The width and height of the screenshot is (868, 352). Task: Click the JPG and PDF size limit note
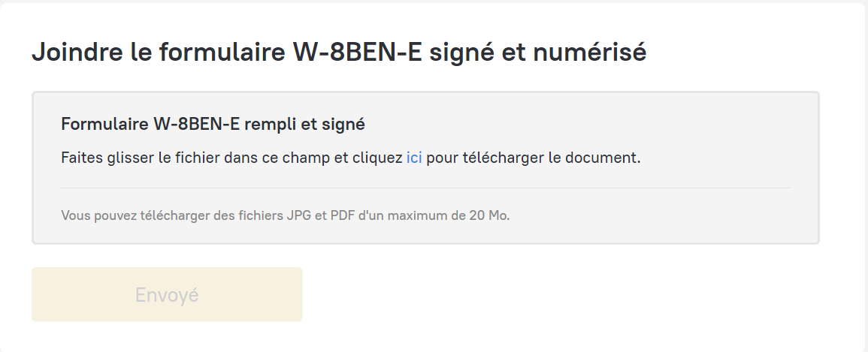[x=285, y=215]
